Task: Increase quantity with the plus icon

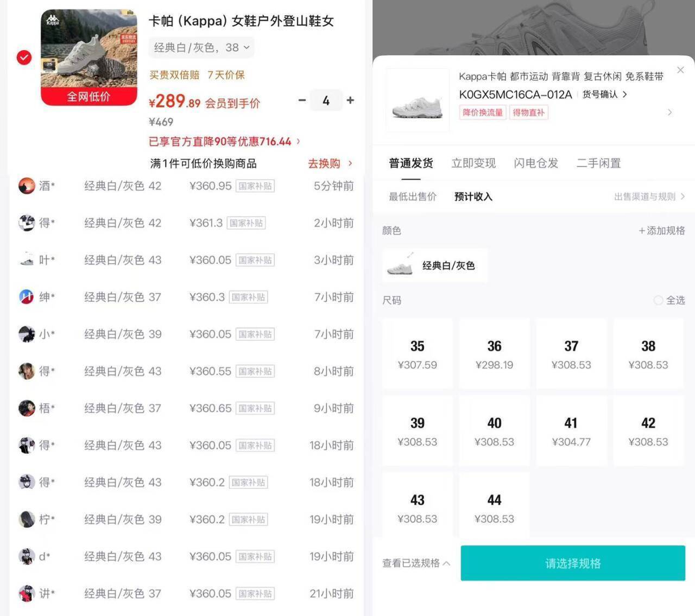Action: 350,100
